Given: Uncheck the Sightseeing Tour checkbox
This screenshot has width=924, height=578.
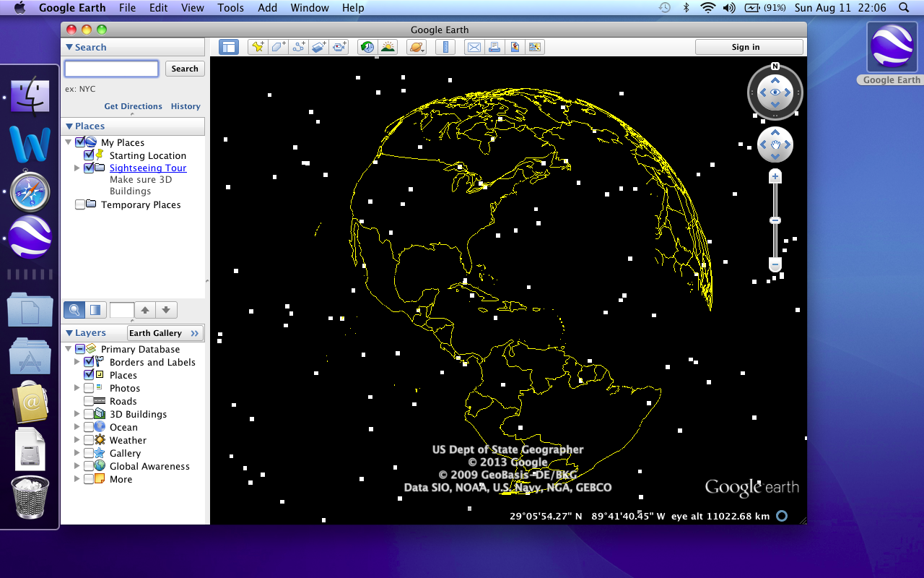Looking at the screenshot, I should pyautogui.click(x=89, y=168).
